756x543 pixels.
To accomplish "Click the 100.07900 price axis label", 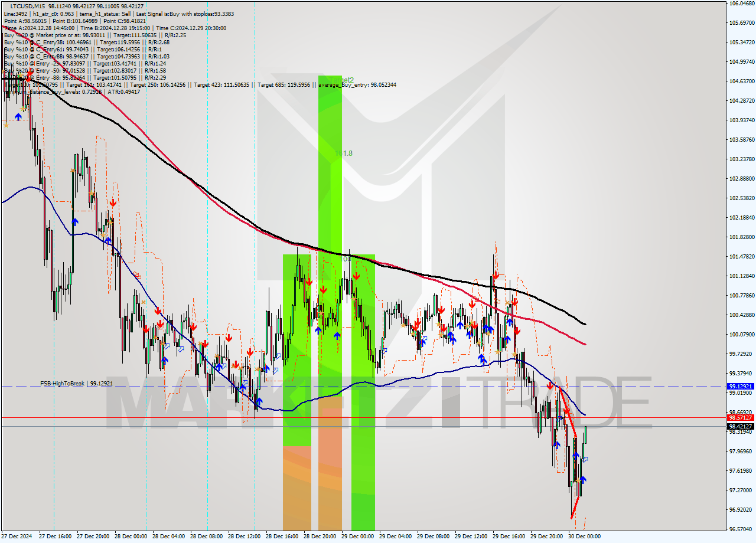I will 741,334.
